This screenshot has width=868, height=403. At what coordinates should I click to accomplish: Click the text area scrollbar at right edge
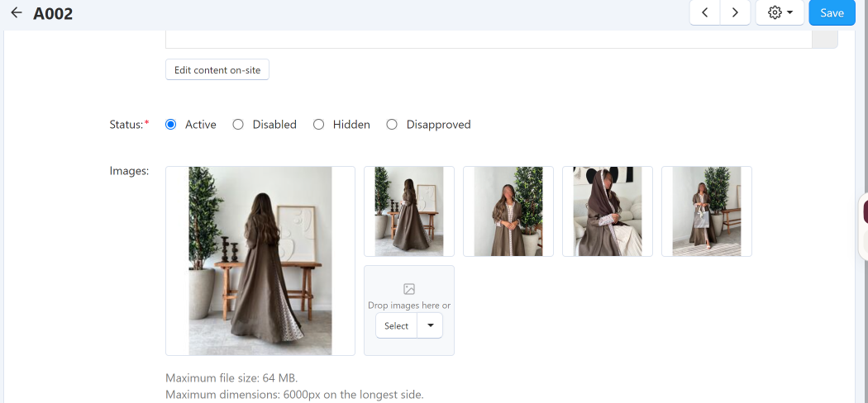(x=825, y=39)
